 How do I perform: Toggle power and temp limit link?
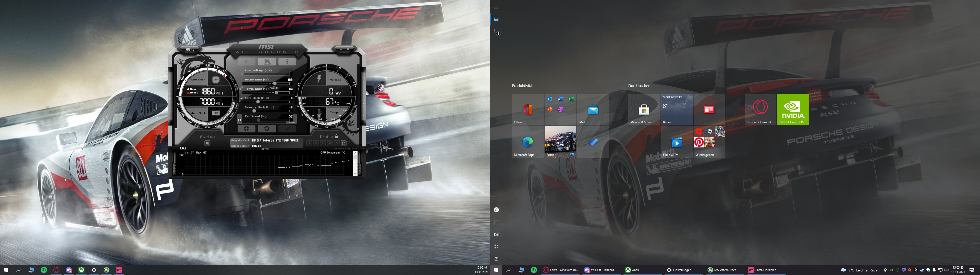241,88
